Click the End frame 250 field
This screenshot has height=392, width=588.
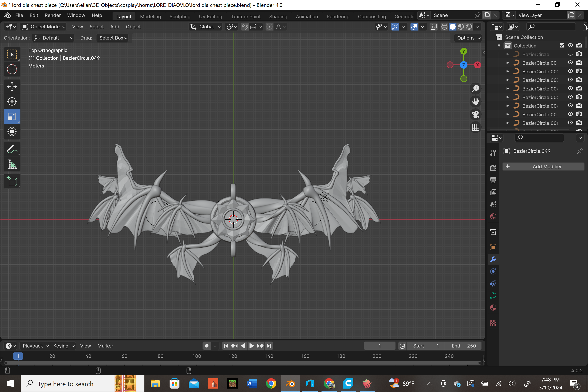pos(463,346)
